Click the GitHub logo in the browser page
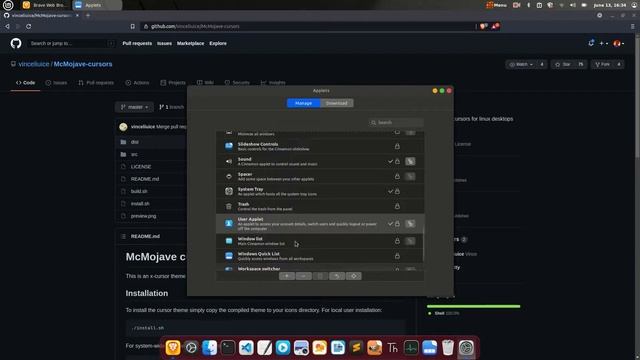This screenshot has height=360, width=640. pos(16,43)
